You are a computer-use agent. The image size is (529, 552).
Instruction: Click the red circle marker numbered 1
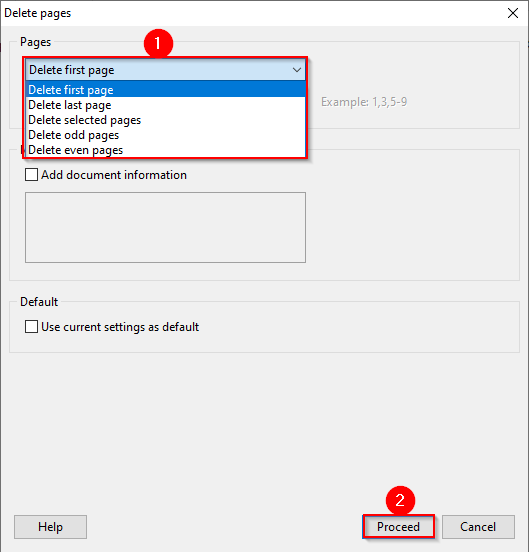tap(158, 44)
